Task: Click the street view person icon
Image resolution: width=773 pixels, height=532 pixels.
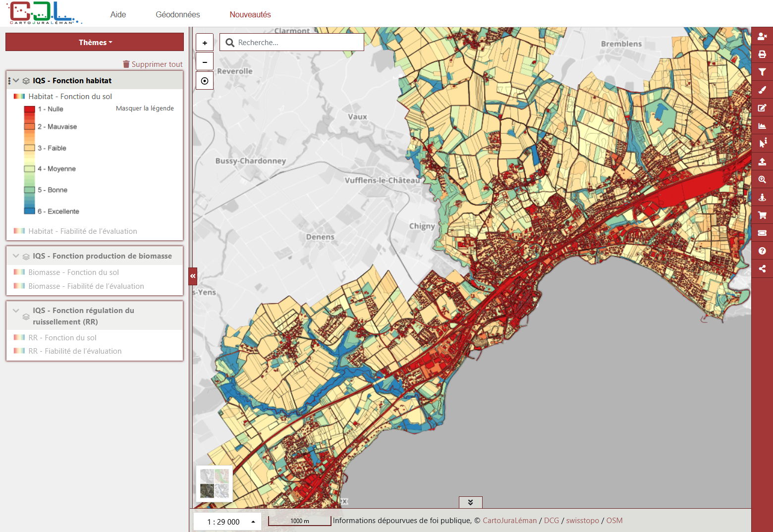Action: point(762,197)
